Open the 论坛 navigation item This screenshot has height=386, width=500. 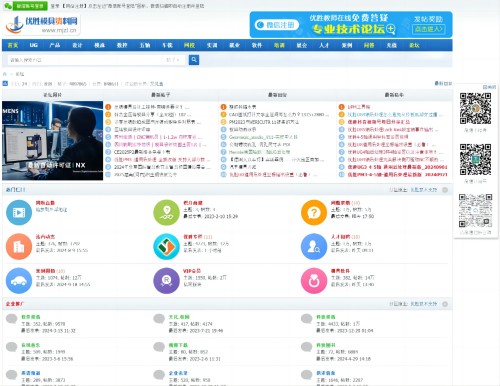[414, 45]
